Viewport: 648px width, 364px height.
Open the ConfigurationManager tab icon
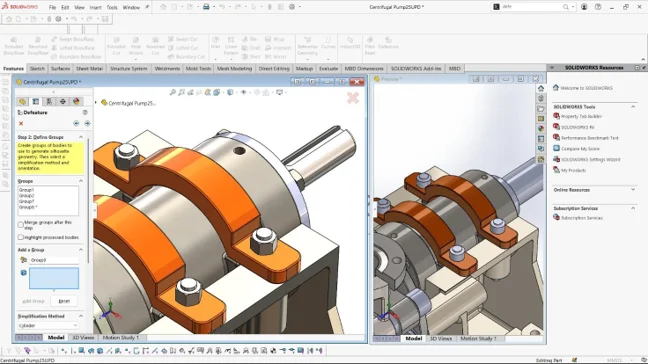49,101
